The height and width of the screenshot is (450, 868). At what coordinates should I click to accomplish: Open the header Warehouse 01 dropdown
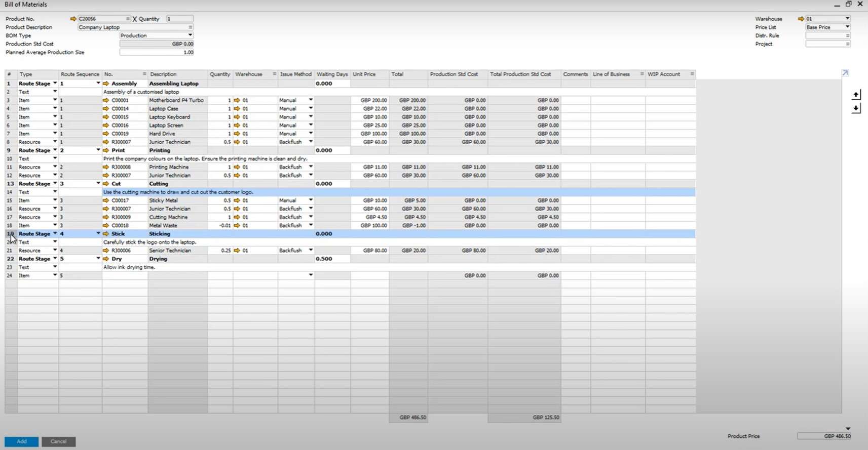click(x=847, y=19)
